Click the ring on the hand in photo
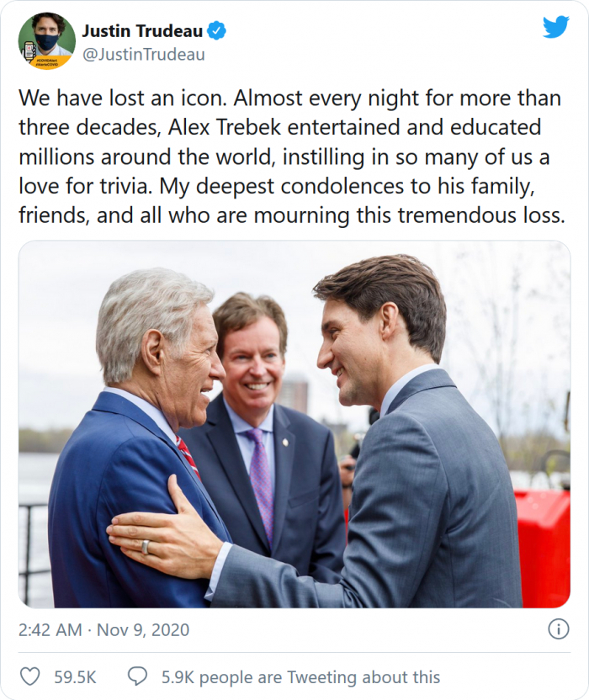 coord(146,547)
